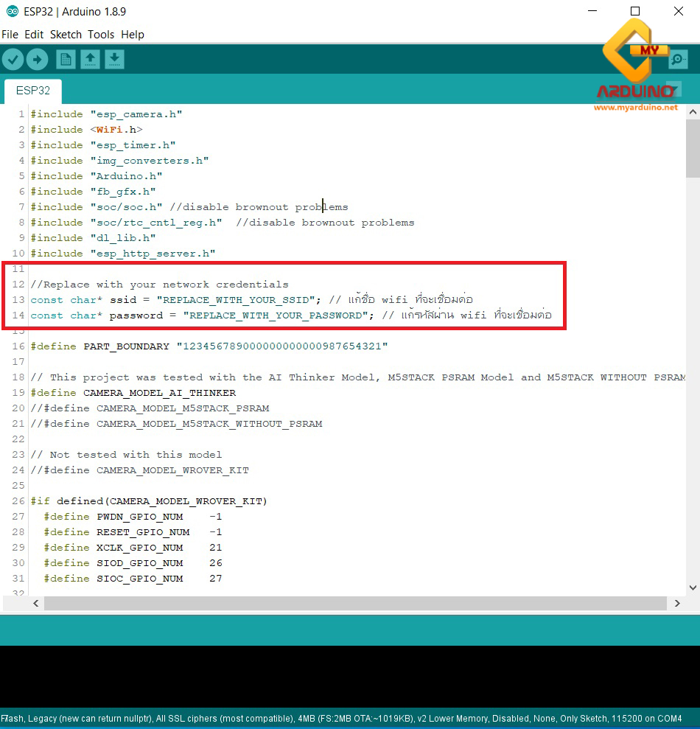Create a new sketch via toolbar icon

point(66,59)
